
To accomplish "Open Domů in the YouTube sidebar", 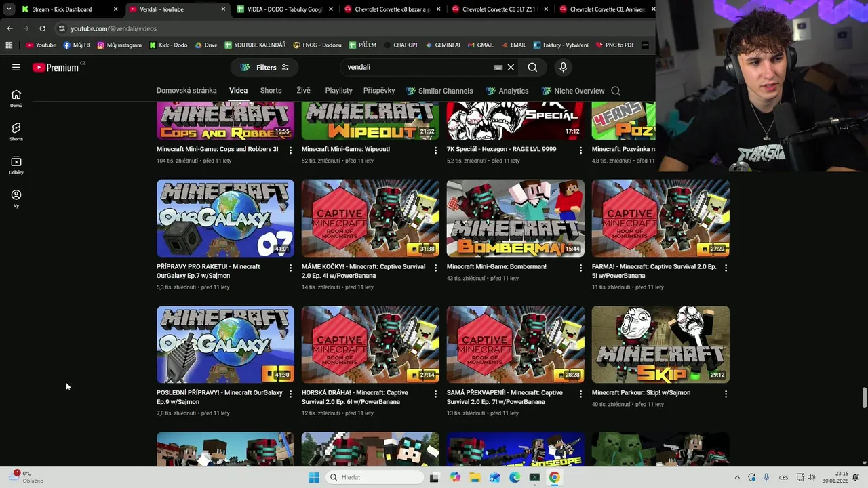I will pos(16,98).
